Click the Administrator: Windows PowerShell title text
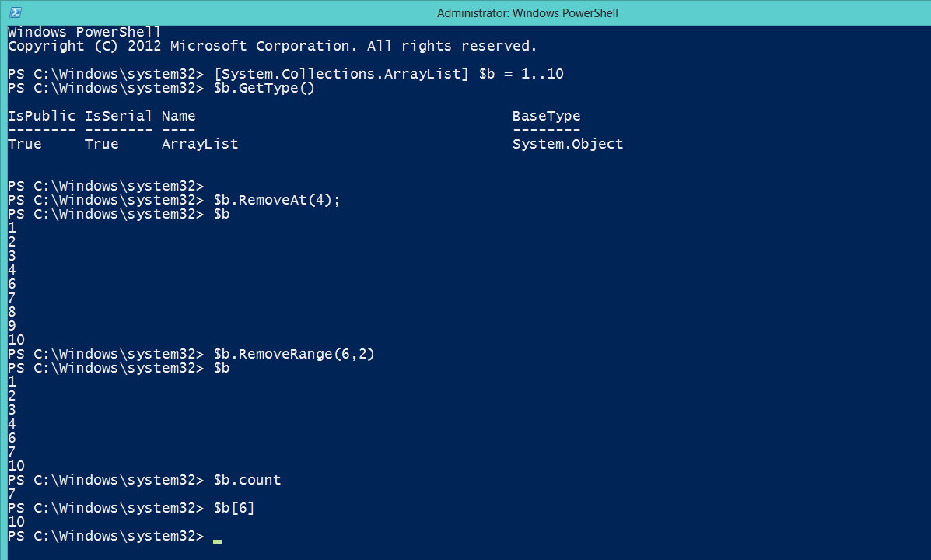This screenshot has height=560, width=931. coord(527,13)
